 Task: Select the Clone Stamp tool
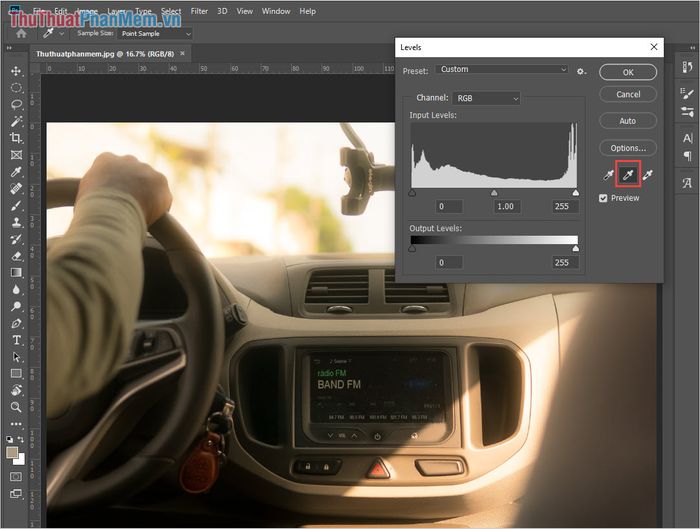pyautogui.click(x=16, y=222)
